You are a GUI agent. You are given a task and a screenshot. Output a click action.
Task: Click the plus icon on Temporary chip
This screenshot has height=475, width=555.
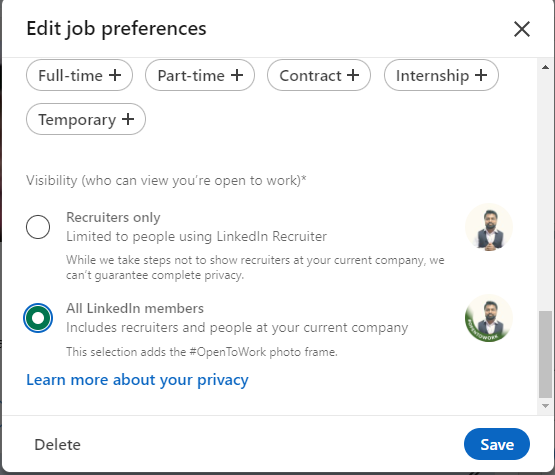coord(128,119)
